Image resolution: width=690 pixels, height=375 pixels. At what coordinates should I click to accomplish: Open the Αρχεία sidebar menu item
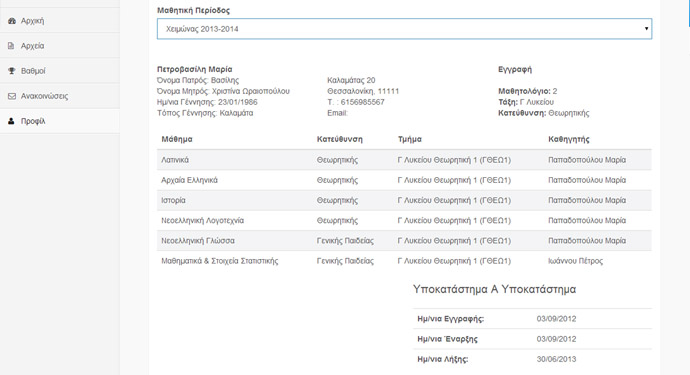59,46
